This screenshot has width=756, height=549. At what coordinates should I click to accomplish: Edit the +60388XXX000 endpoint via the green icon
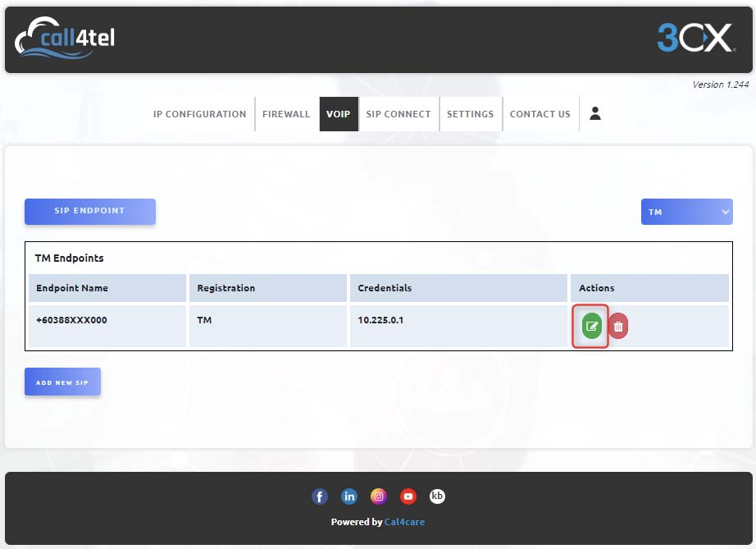(x=591, y=326)
